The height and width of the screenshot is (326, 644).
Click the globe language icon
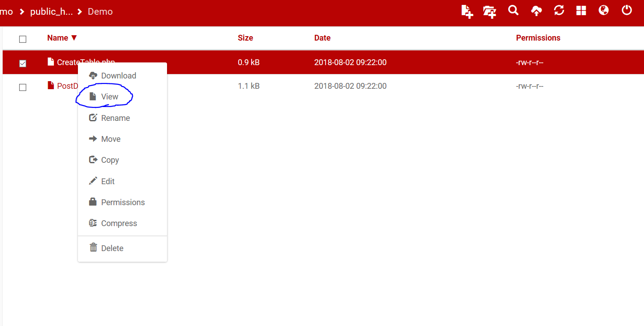point(603,11)
